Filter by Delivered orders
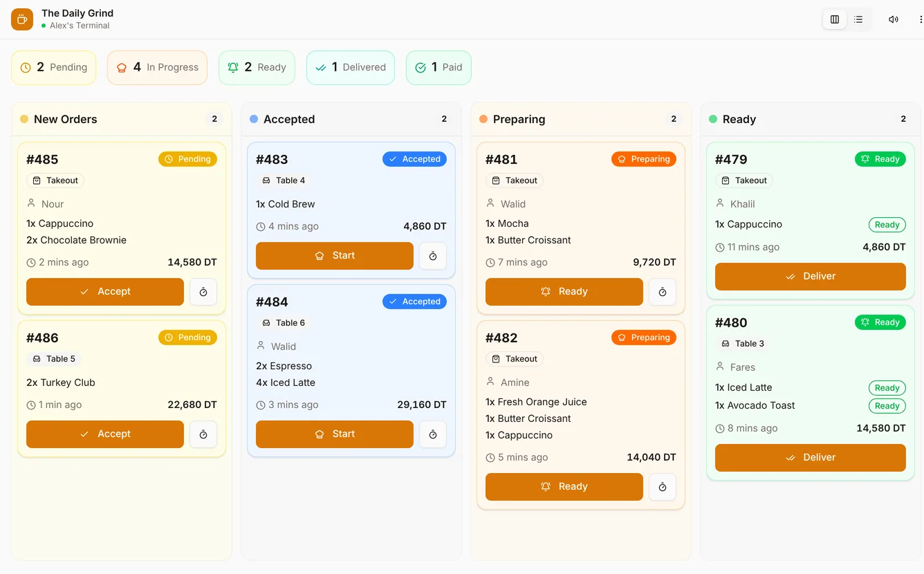This screenshot has width=924, height=574. (351, 68)
